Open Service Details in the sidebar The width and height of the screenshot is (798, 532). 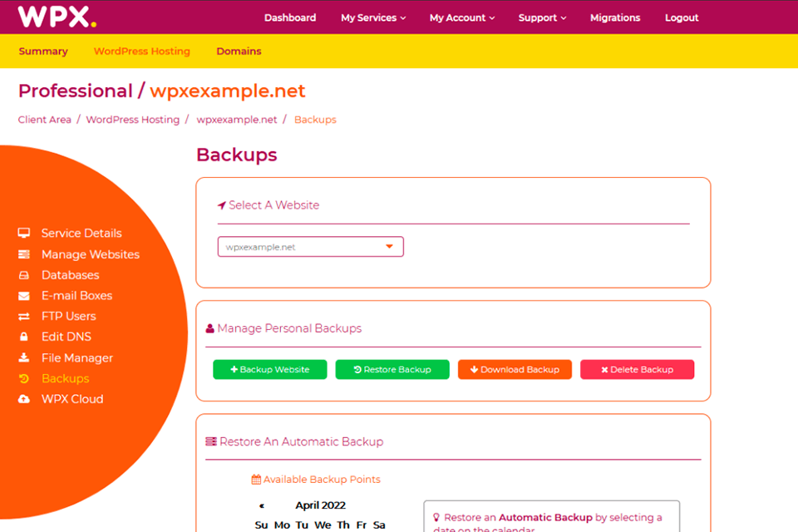(81, 233)
